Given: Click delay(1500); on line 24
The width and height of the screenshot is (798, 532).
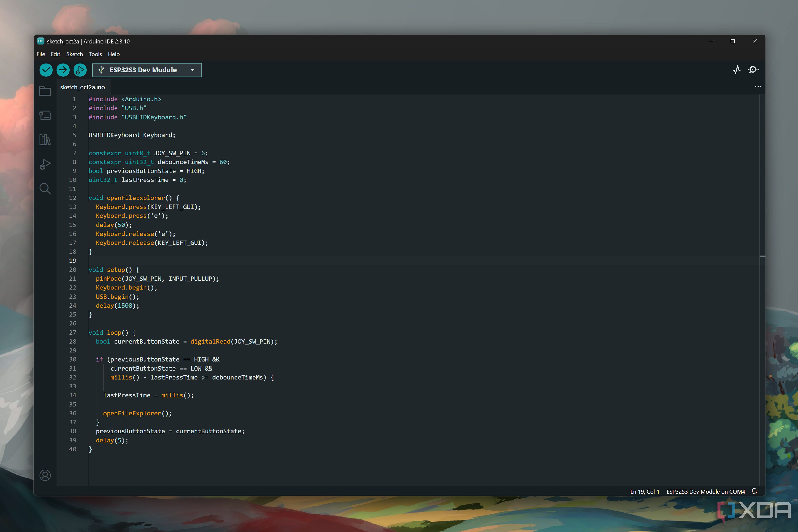Looking at the screenshot, I should pos(117,306).
